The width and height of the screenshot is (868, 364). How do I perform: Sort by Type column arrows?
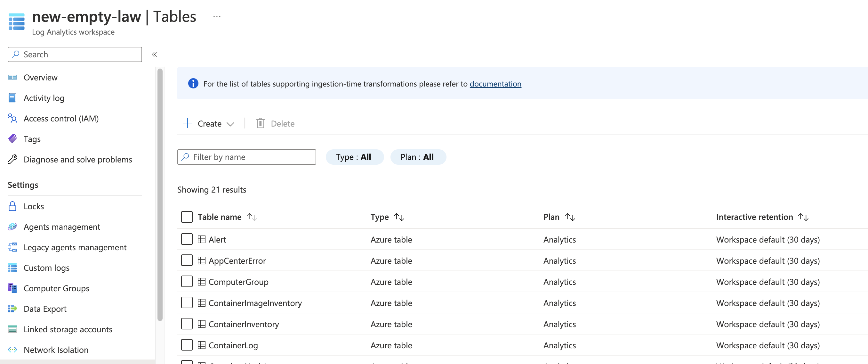click(399, 217)
